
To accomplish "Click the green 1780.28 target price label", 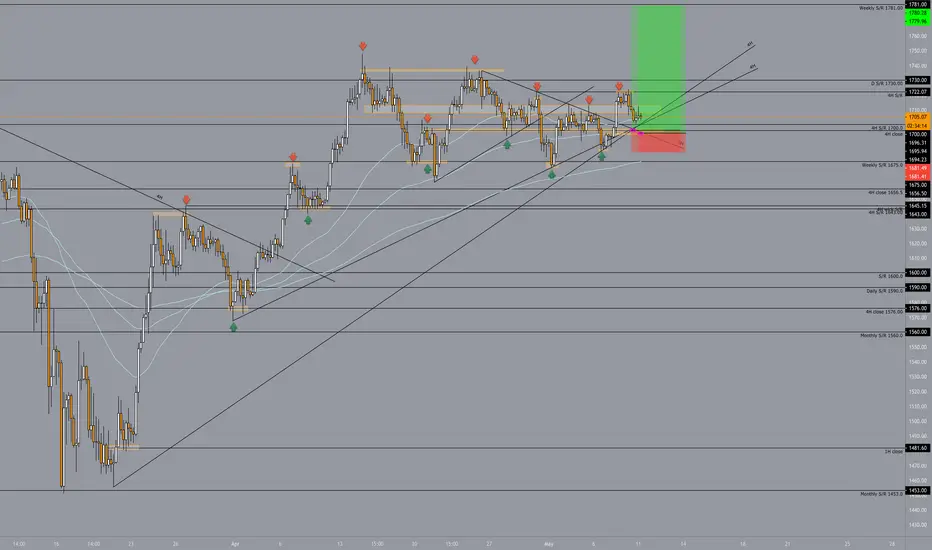I will (x=918, y=12).
